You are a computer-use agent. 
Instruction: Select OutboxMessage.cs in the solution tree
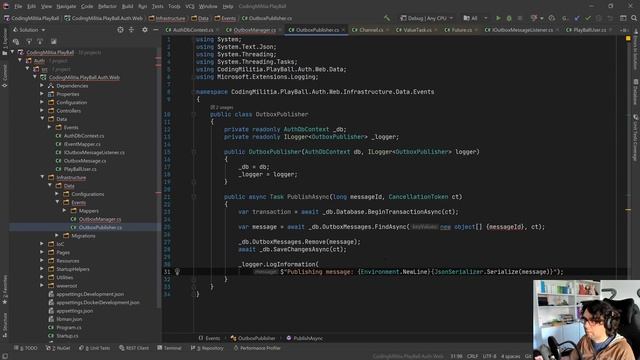click(85, 161)
